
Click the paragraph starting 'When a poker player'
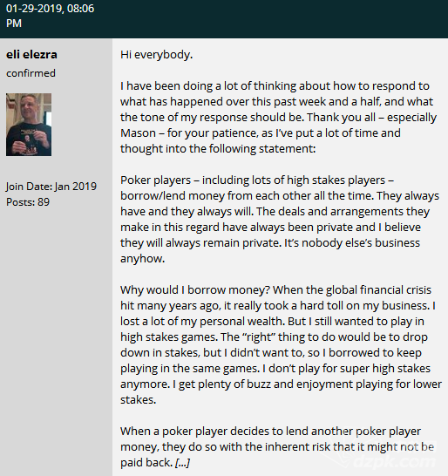(x=277, y=447)
